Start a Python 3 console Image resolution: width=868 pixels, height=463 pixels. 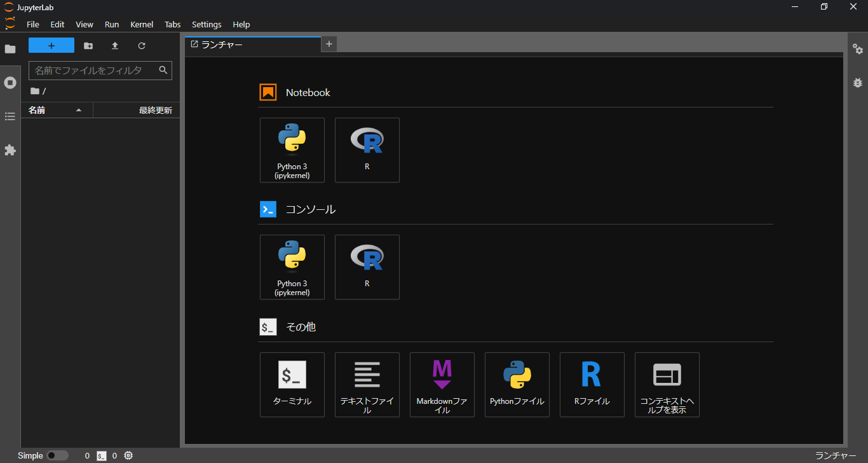292,267
